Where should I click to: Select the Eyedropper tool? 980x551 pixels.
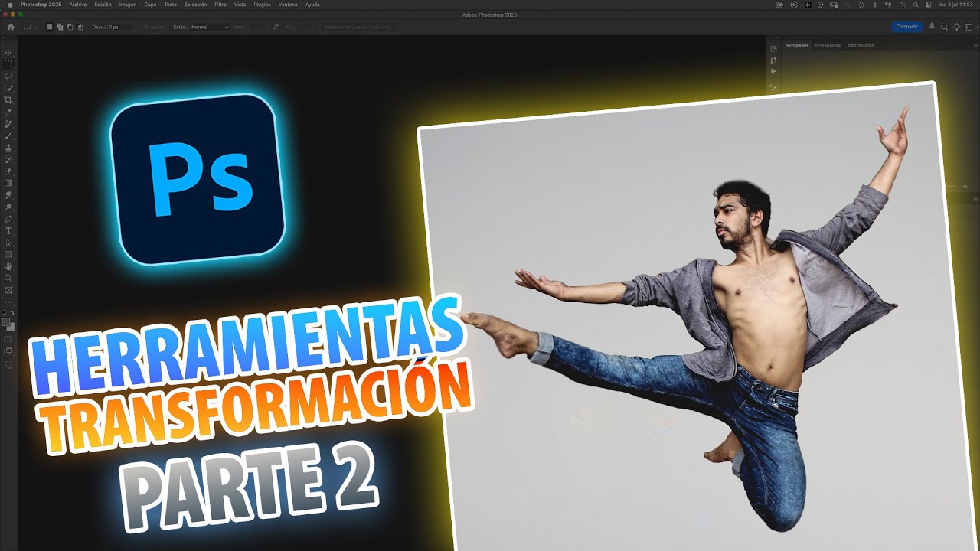tap(9, 112)
